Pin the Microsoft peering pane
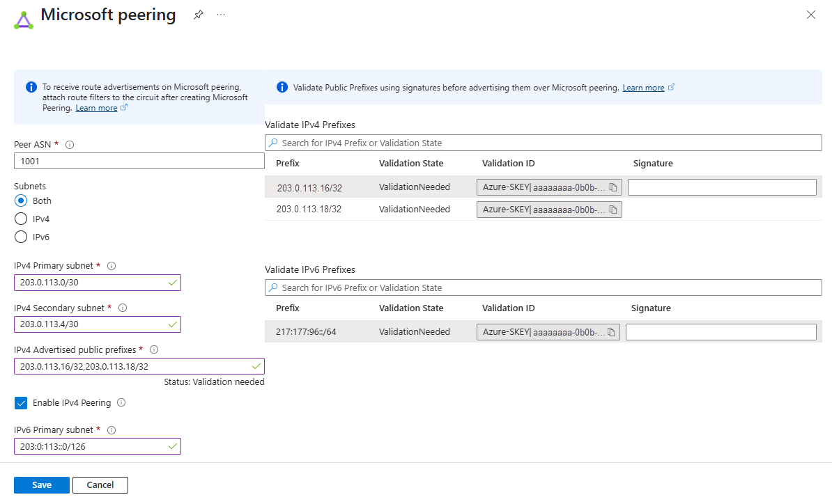This screenshot has width=832, height=504. point(198,15)
